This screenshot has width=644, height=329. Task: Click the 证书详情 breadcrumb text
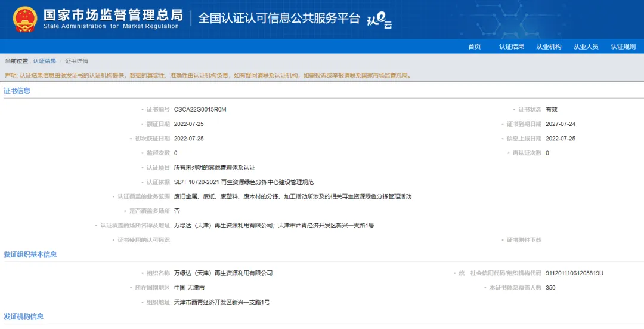[x=76, y=61]
